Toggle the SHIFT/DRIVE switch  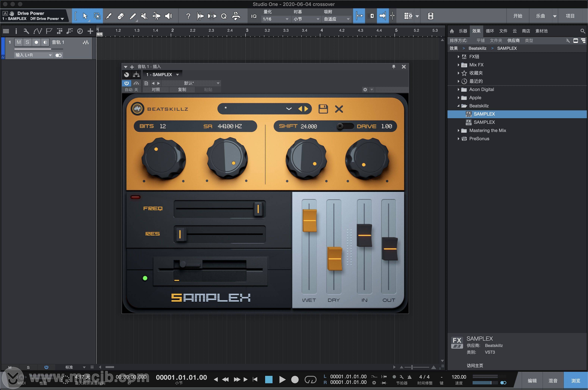345,126
